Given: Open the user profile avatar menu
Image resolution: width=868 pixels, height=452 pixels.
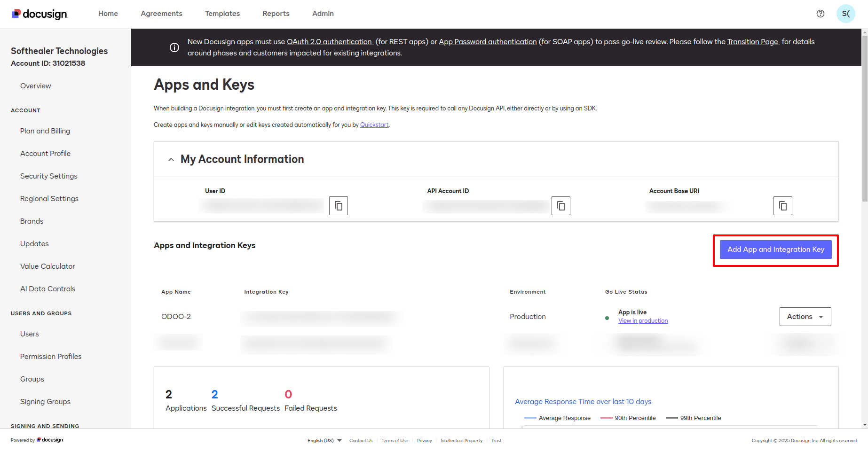Looking at the screenshot, I should 845,14.
